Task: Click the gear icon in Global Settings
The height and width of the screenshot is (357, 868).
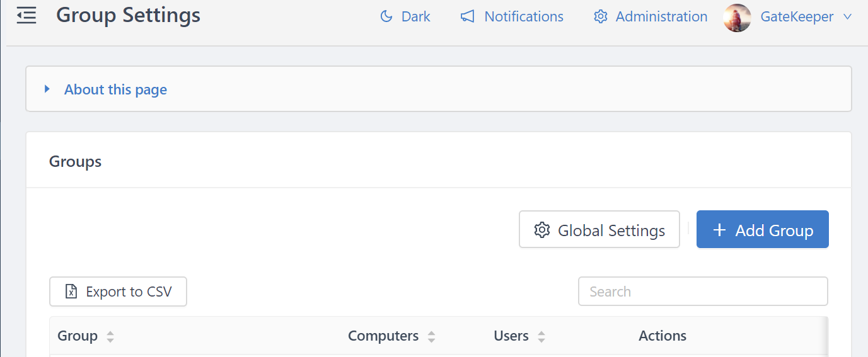Action: pos(541,230)
